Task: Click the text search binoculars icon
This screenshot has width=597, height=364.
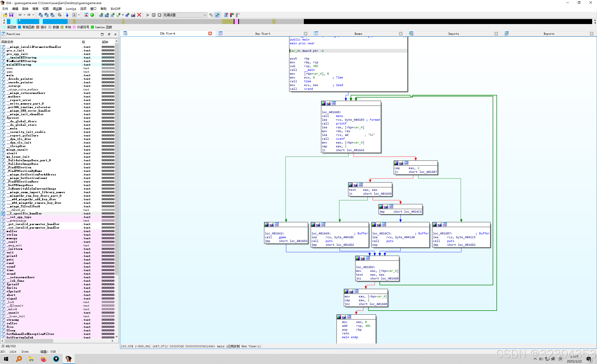Action: click(x=46, y=15)
